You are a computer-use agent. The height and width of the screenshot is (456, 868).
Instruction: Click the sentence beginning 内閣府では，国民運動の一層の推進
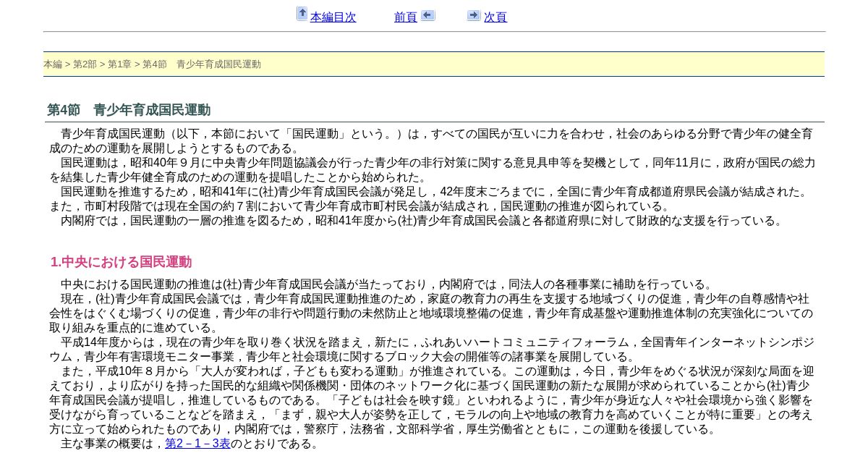click(x=422, y=221)
